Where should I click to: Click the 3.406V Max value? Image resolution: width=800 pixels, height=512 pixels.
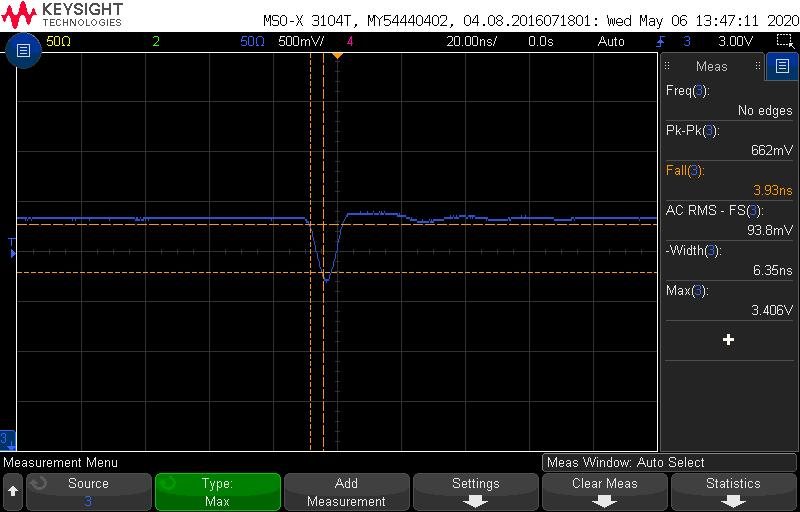[x=772, y=310]
